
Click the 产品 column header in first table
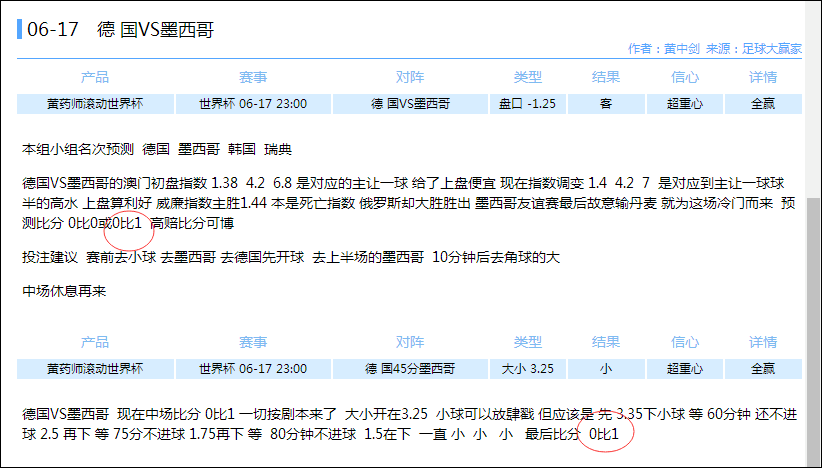coord(95,78)
